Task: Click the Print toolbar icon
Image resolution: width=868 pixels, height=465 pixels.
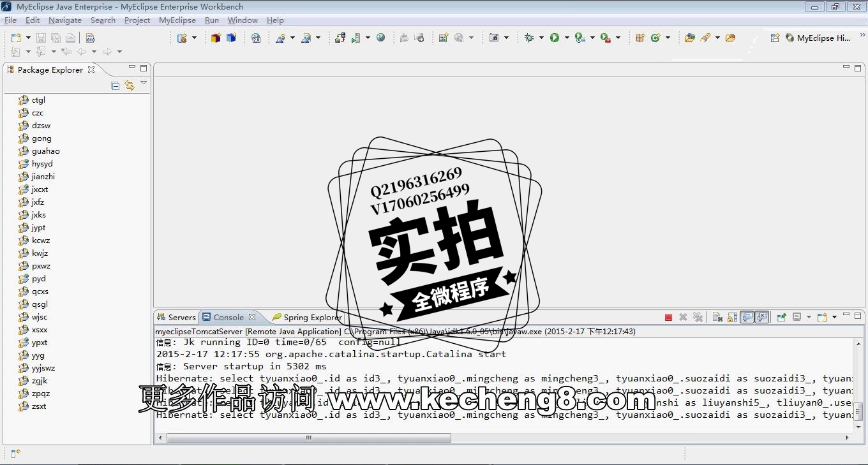Action: (x=70, y=38)
